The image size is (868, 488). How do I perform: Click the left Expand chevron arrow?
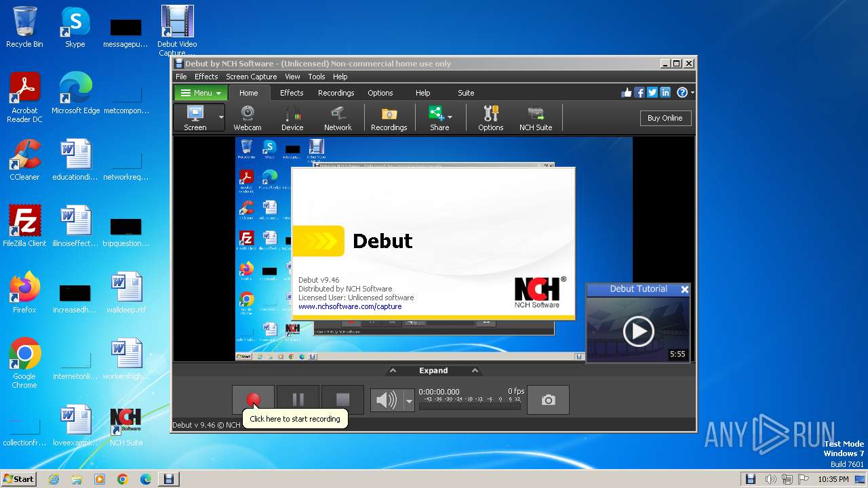click(x=393, y=371)
